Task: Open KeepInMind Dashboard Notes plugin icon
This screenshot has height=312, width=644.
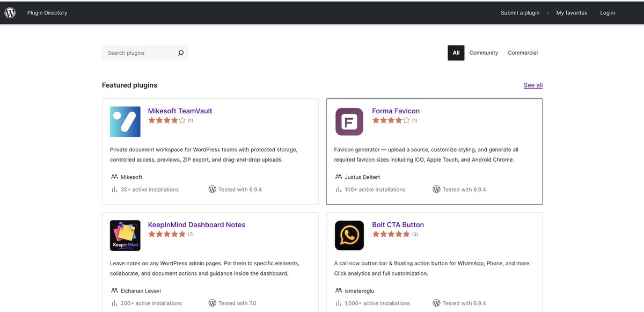Action: click(125, 235)
